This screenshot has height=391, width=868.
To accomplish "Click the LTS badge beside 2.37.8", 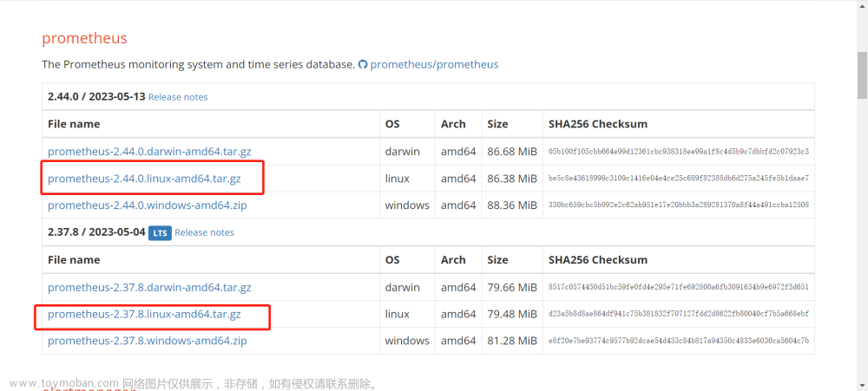I will [x=160, y=233].
